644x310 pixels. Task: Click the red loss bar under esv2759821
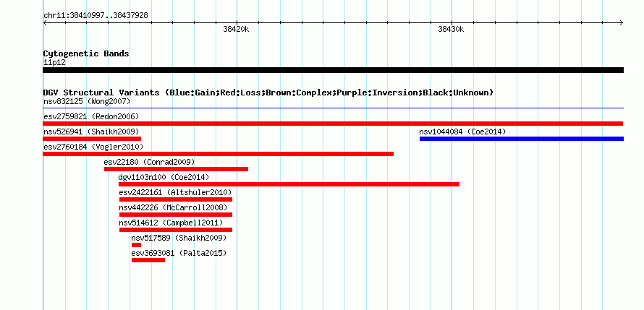coord(333,124)
